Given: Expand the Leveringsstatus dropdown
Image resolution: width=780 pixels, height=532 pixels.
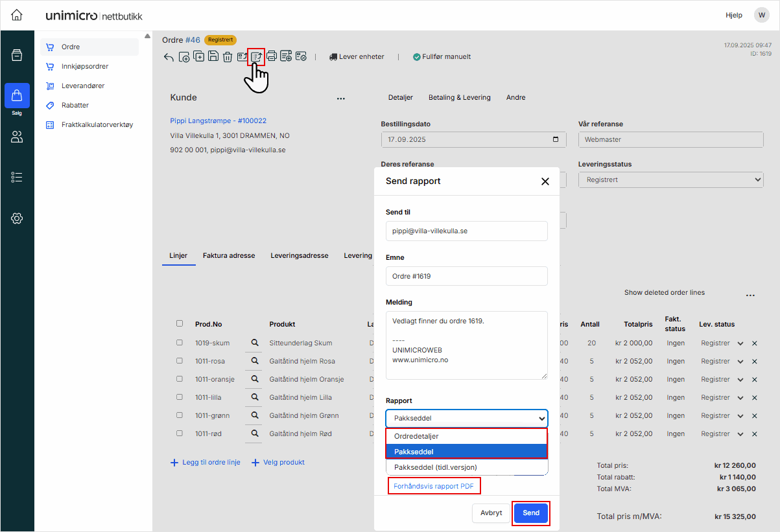Looking at the screenshot, I should 670,179.
